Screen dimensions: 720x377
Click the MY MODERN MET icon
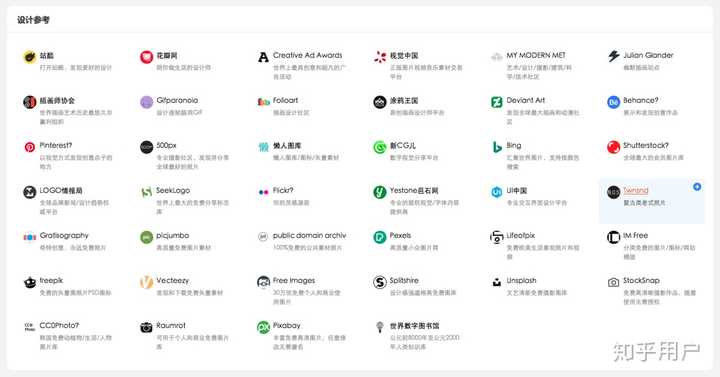click(496, 57)
